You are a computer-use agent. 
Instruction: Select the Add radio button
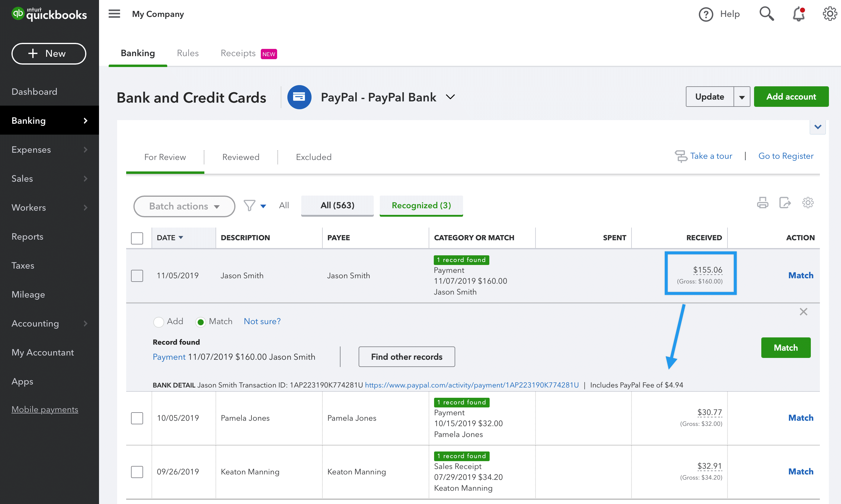(x=158, y=322)
